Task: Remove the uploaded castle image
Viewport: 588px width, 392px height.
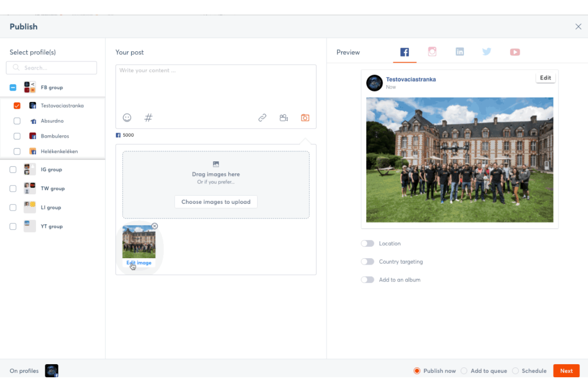Action: (x=155, y=226)
